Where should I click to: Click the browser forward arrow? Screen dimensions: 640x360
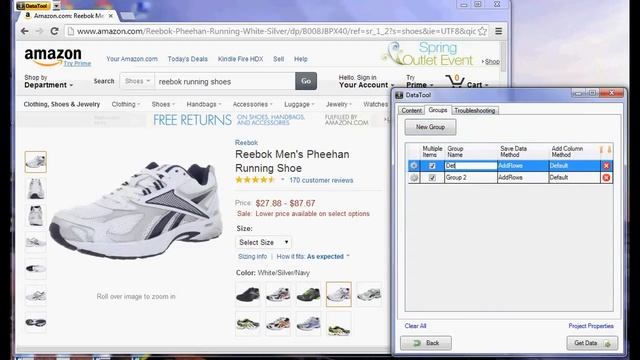pyautogui.click(x=39, y=31)
